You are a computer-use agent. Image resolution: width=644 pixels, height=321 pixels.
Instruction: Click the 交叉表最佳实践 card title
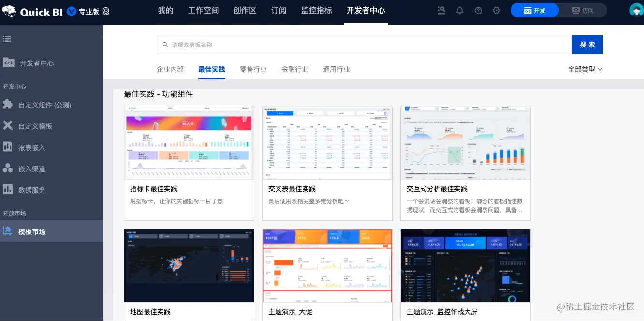292,189
